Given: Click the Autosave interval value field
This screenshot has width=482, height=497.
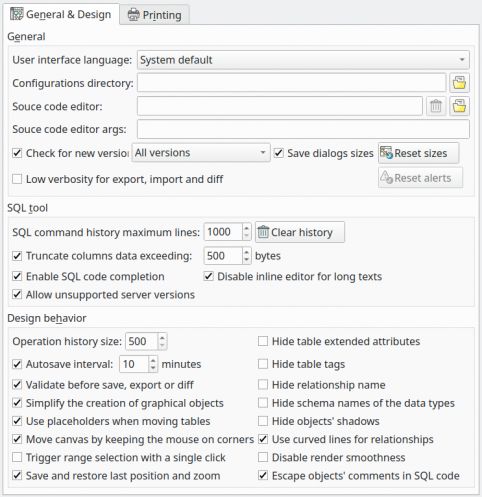Looking at the screenshot, I should [x=134, y=364].
